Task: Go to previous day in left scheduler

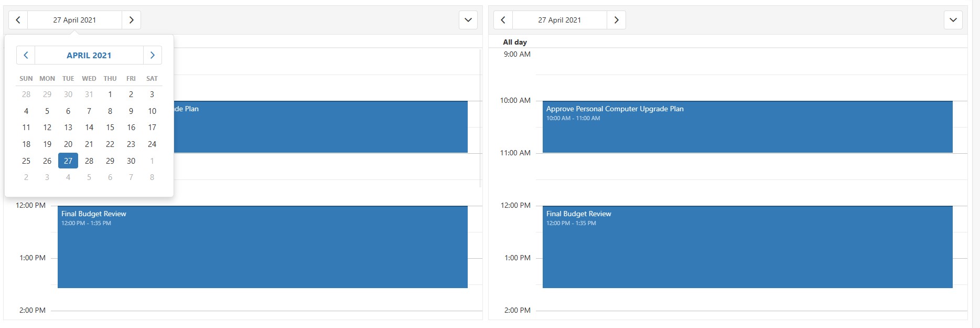Action: tap(18, 20)
